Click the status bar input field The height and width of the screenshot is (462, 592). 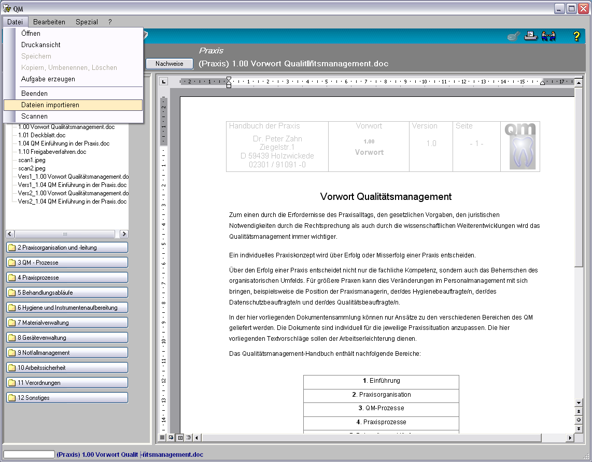pyautogui.click(x=29, y=454)
